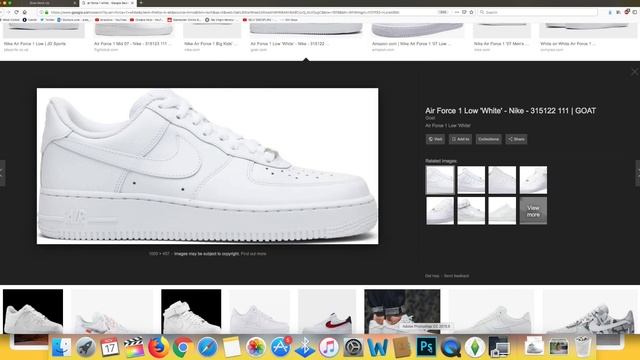Open the red-swoosh sneaker thumbnail below the preview
640x360 pixels.
[327, 311]
